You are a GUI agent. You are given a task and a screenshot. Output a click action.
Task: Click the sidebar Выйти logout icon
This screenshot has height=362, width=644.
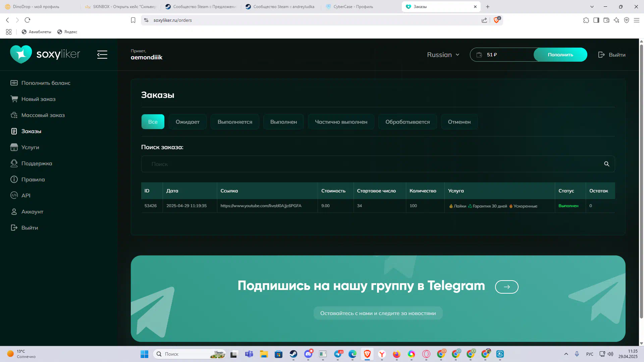coord(14,228)
